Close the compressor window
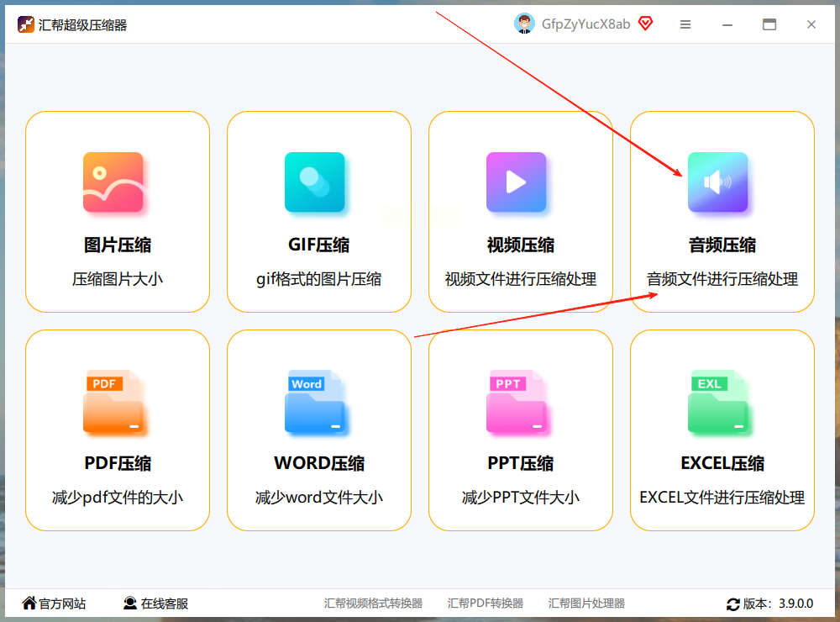Screen dimensions: 840x622 coord(811,24)
